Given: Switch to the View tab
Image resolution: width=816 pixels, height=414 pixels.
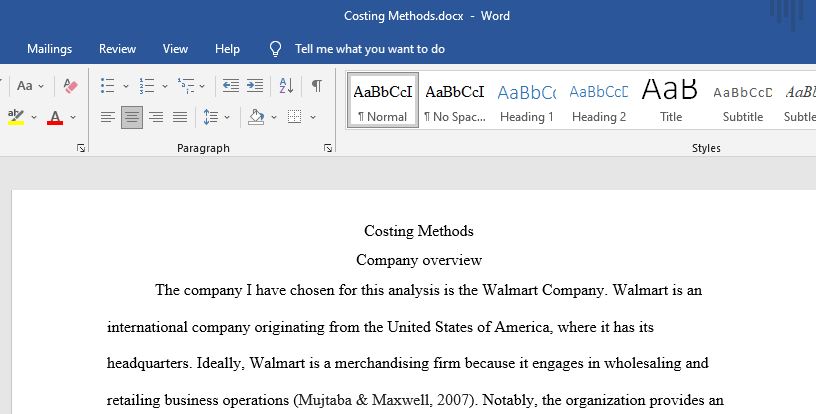Looking at the screenshot, I should pos(175,49).
